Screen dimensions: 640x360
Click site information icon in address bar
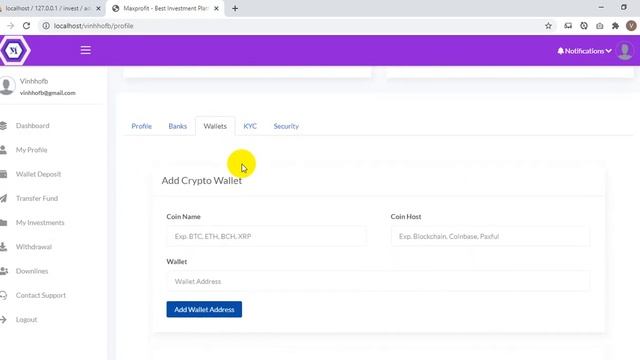click(x=46, y=26)
